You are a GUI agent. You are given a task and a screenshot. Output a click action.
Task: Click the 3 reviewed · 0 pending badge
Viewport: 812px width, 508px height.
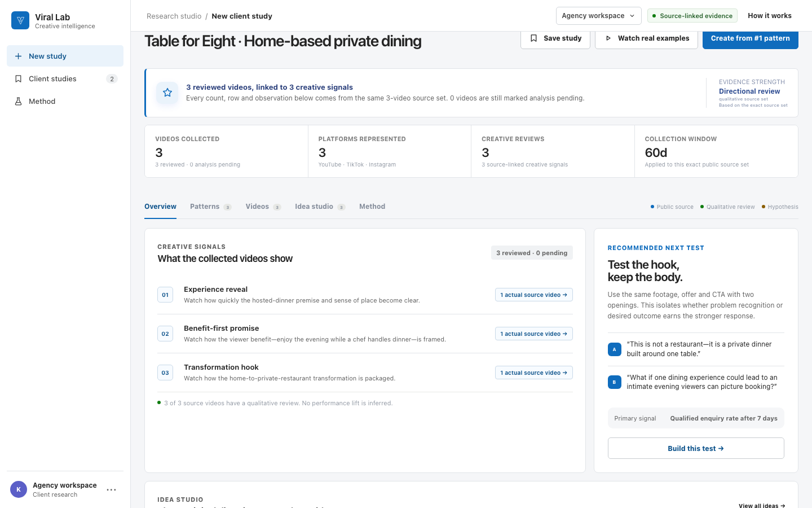click(x=532, y=253)
